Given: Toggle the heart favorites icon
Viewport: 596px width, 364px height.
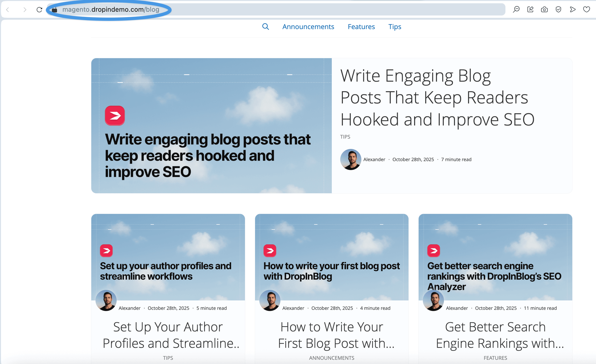Looking at the screenshot, I should click(x=586, y=9).
